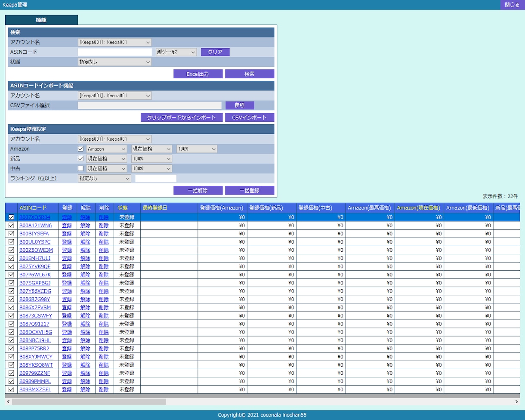Screen dimensions: 525x420
Task: Click the right arrow of horizontal scrollbar
Action: 516,401
